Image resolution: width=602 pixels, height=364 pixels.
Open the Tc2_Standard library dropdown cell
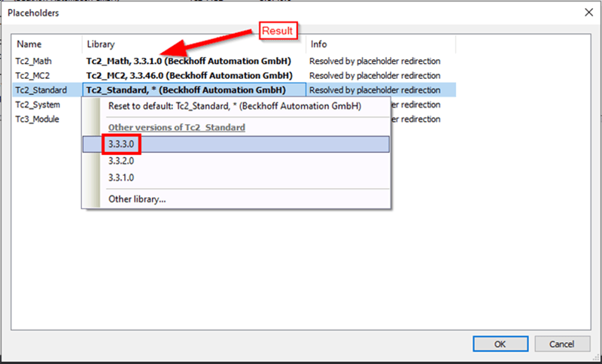tap(194, 90)
